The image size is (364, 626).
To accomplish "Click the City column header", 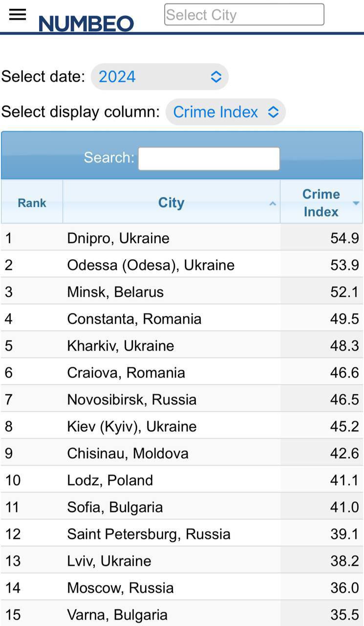I will click(171, 202).
